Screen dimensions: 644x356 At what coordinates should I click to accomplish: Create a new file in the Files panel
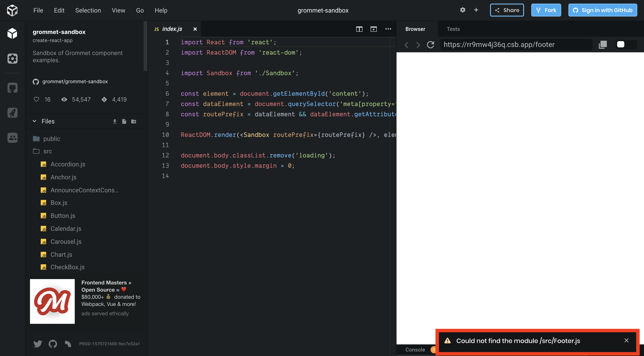pyautogui.click(x=124, y=121)
